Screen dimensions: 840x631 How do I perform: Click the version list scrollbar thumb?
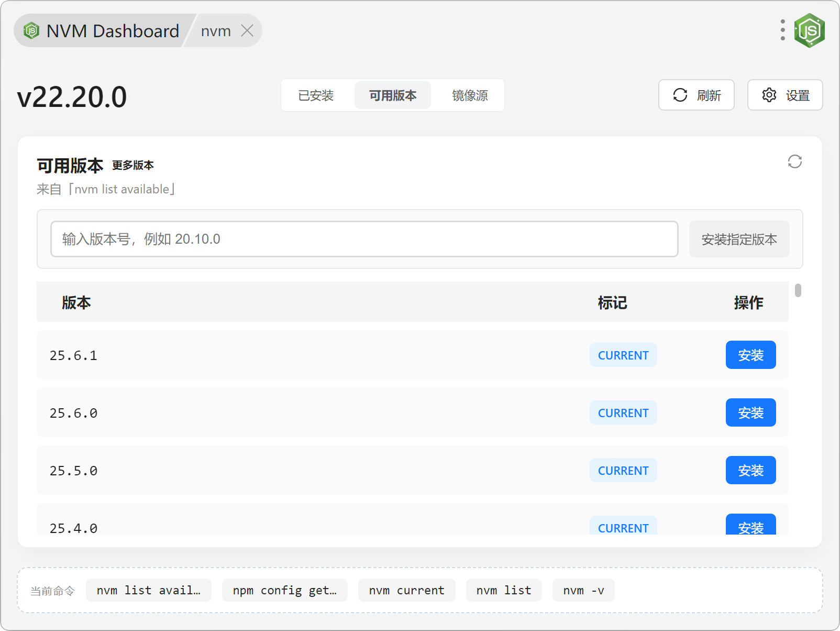[798, 290]
